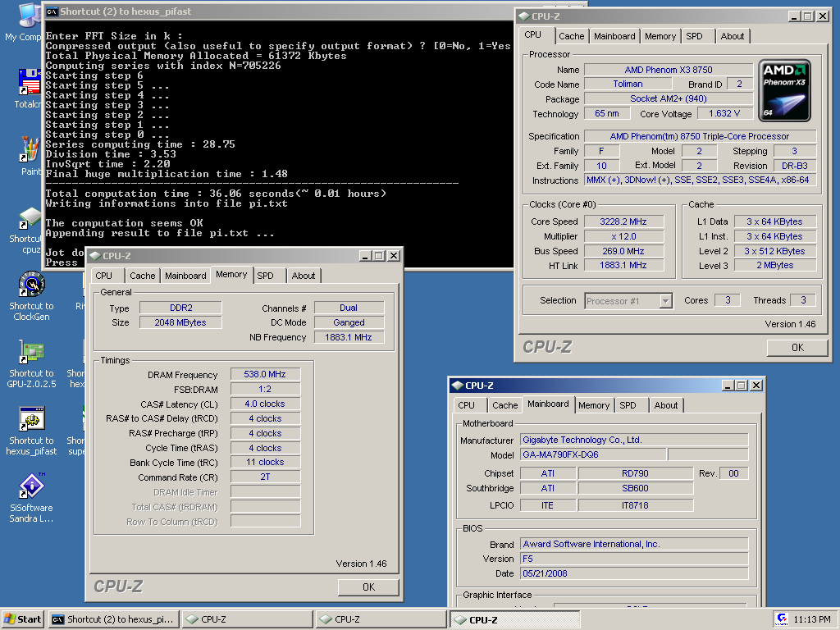Click the Bank Cycle Time 11 clocks value
The height and width of the screenshot is (630, 840).
tap(265, 463)
